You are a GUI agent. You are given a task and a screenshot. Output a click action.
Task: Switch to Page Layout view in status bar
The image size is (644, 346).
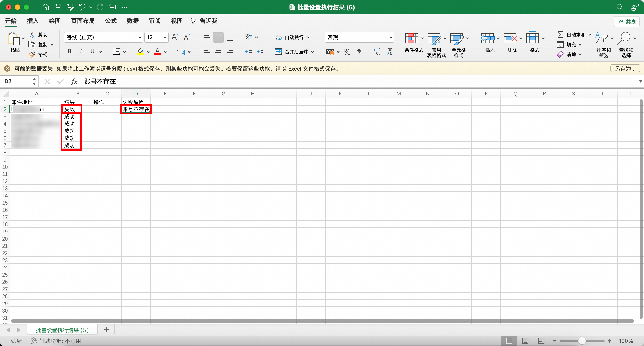point(525,341)
